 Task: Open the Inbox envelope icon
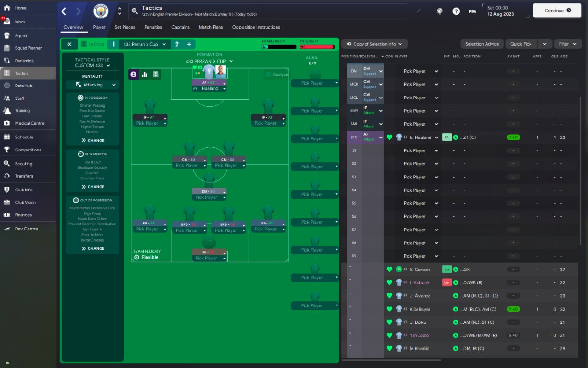point(7,22)
